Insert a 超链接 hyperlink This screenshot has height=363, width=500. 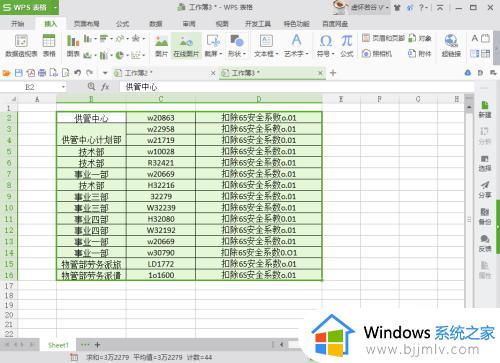click(x=451, y=46)
